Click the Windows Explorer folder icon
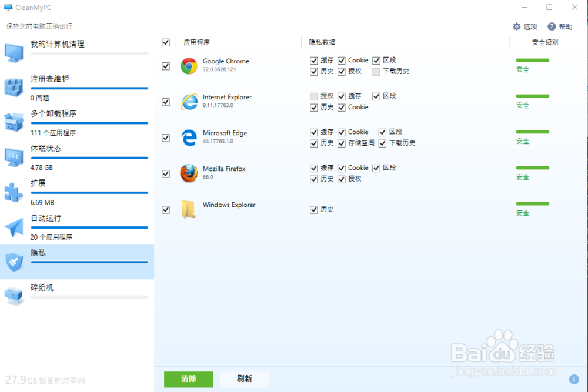 tap(188, 209)
